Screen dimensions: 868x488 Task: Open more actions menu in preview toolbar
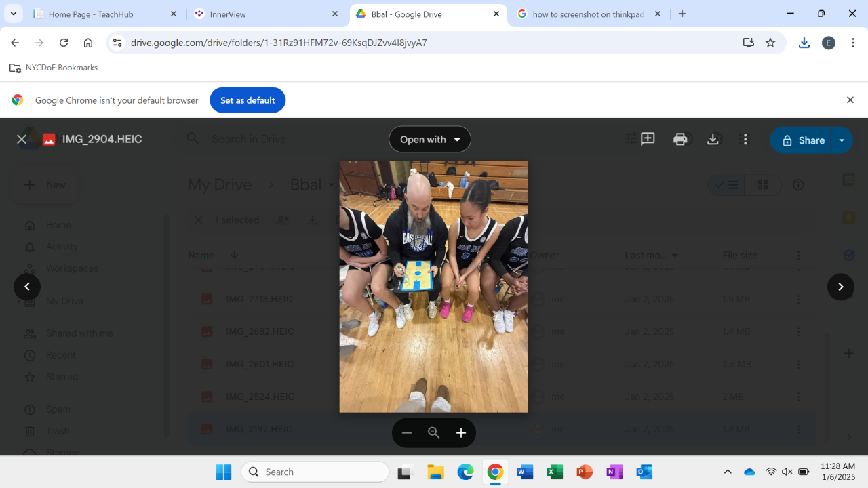(x=745, y=139)
